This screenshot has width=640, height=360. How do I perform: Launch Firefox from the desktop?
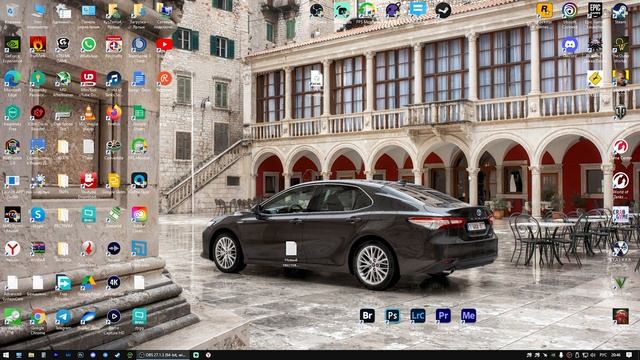114,113
